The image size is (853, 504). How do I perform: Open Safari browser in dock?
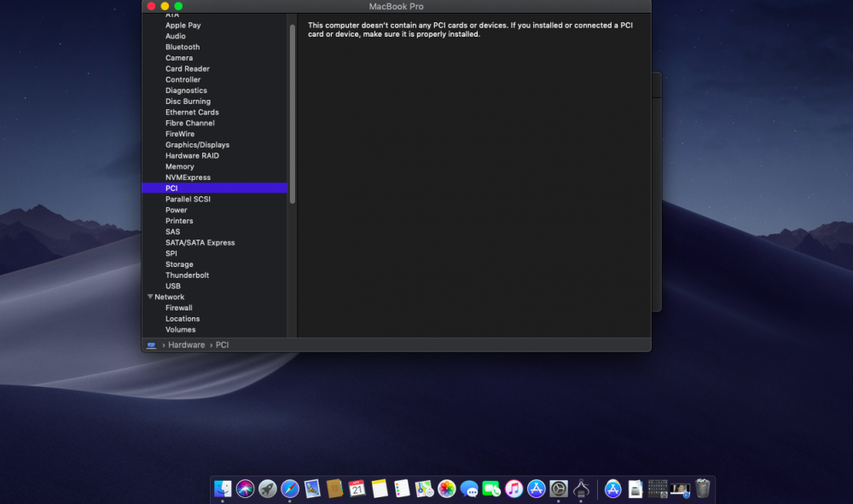290,489
